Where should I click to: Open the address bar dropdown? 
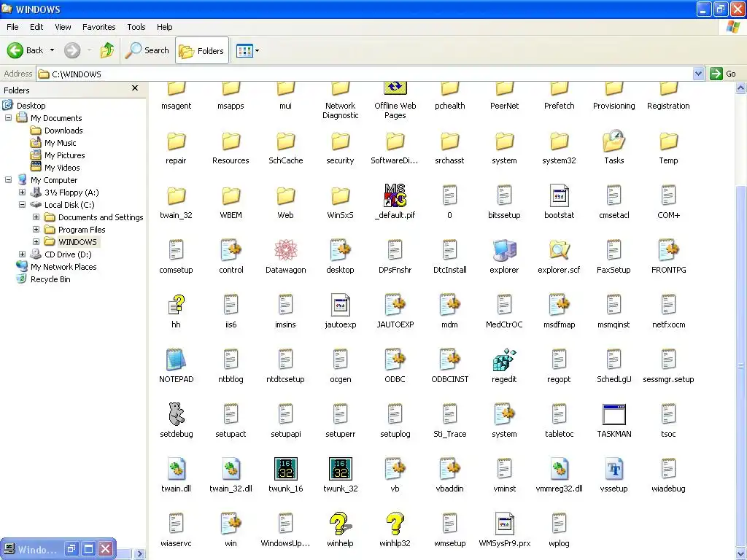(698, 74)
